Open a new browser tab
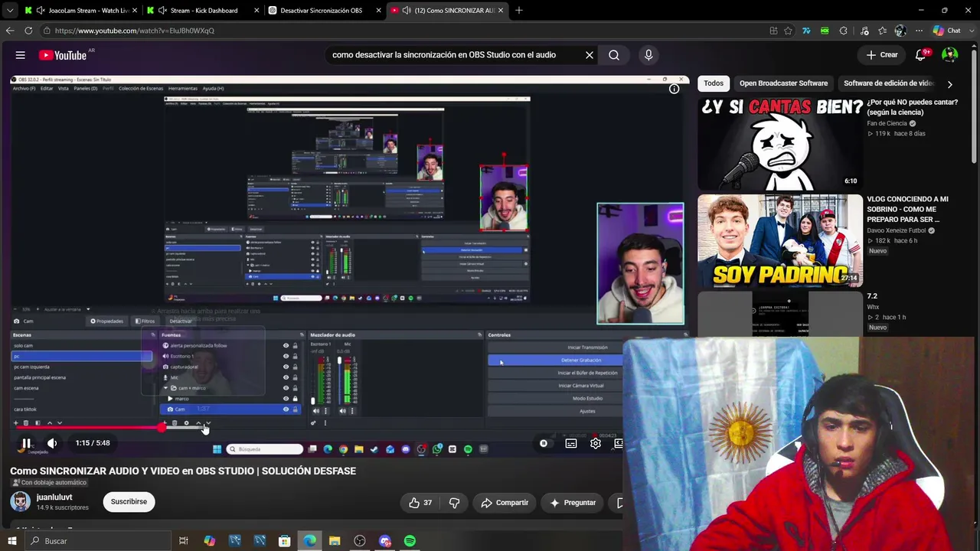Screen dimensions: 980x551 [519, 11]
